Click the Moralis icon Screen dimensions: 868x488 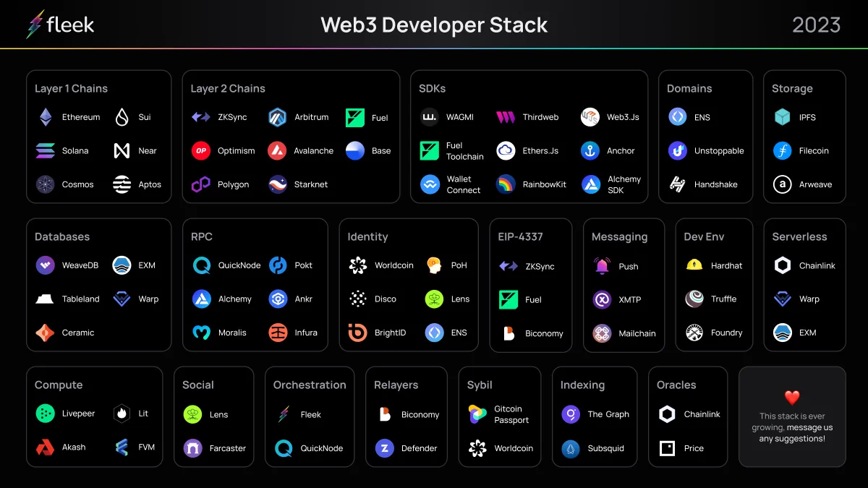point(201,333)
